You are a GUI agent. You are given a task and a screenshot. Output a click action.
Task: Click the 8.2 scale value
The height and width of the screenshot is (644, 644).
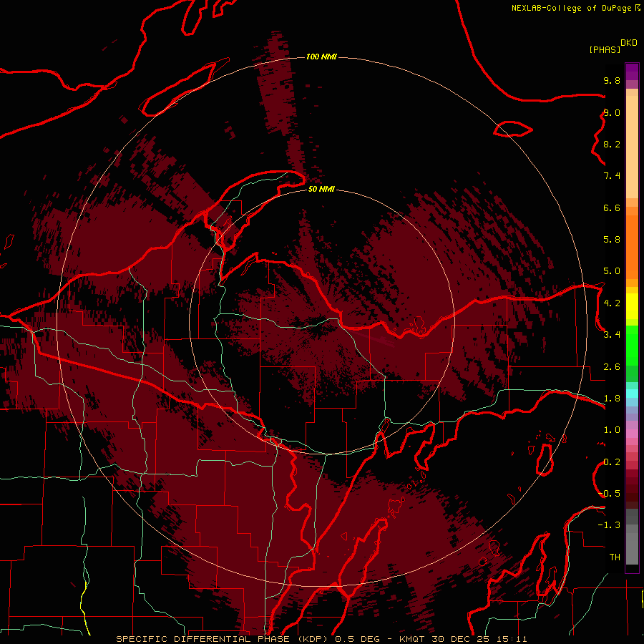(x=612, y=144)
